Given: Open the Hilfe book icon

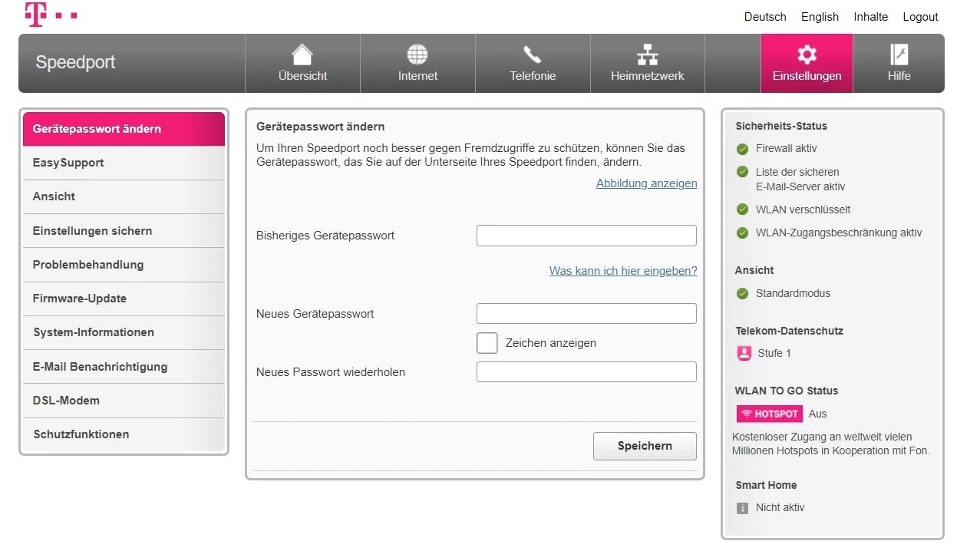Looking at the screenshot, I should coord(899,54).
